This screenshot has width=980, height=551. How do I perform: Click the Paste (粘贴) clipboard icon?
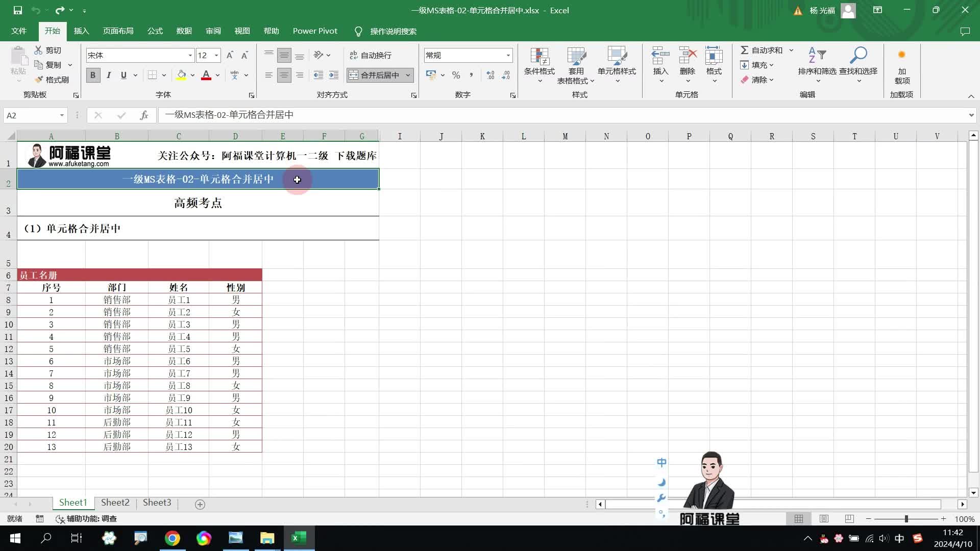tap(19, 56)
